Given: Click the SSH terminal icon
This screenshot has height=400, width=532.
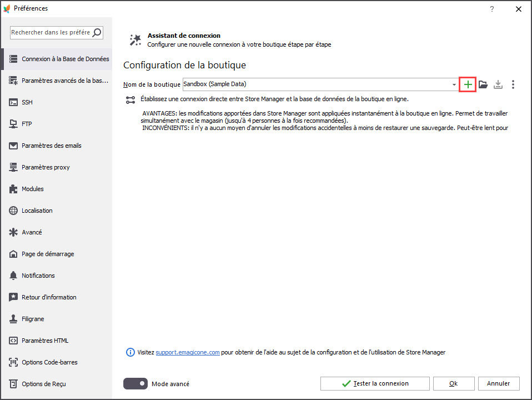Looking at the screenshot, I should [13, 102].
